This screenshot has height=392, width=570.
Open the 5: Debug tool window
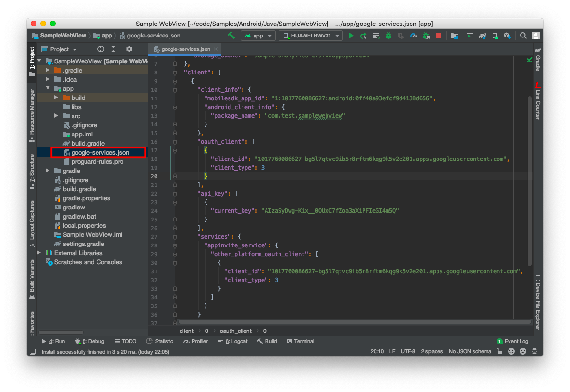[89, 341]
